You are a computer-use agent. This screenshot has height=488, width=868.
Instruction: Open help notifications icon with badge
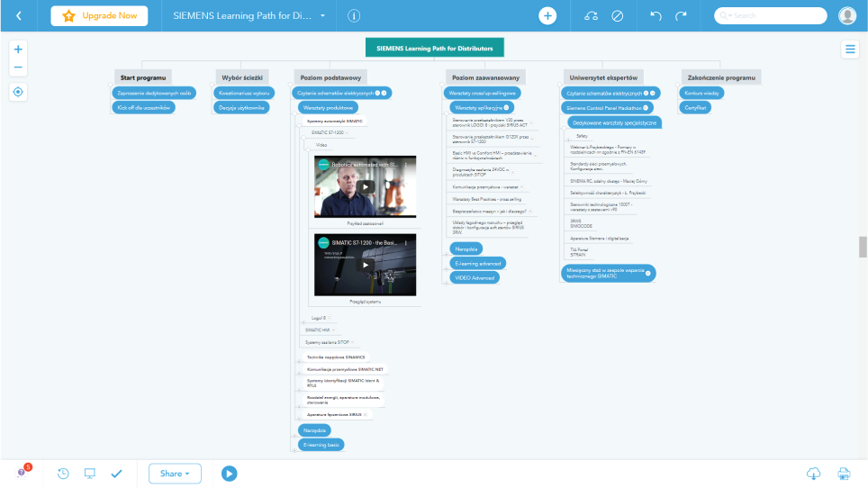point(23,472)
